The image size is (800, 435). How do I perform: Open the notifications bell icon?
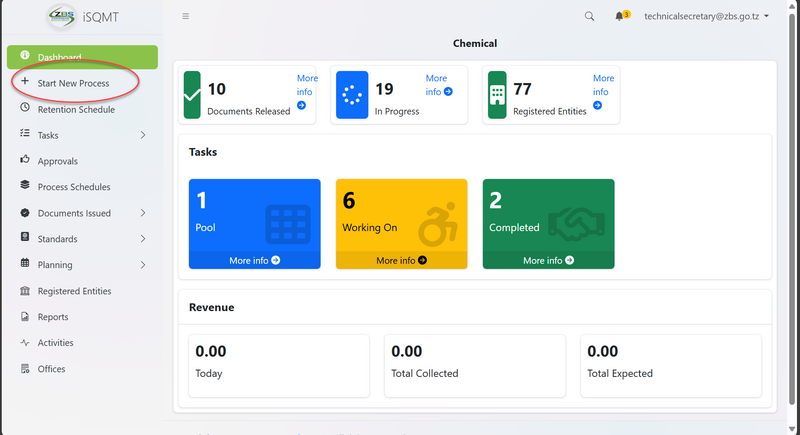tap(620, 17)
